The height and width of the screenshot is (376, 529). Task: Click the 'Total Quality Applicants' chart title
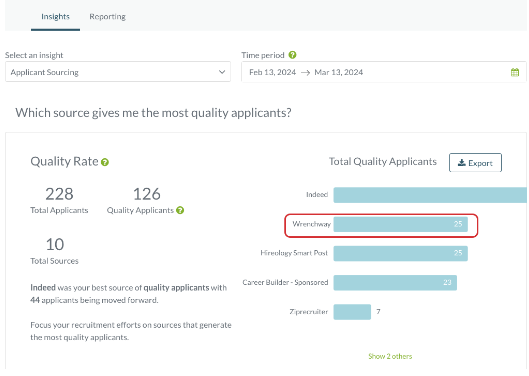[383, 162]
